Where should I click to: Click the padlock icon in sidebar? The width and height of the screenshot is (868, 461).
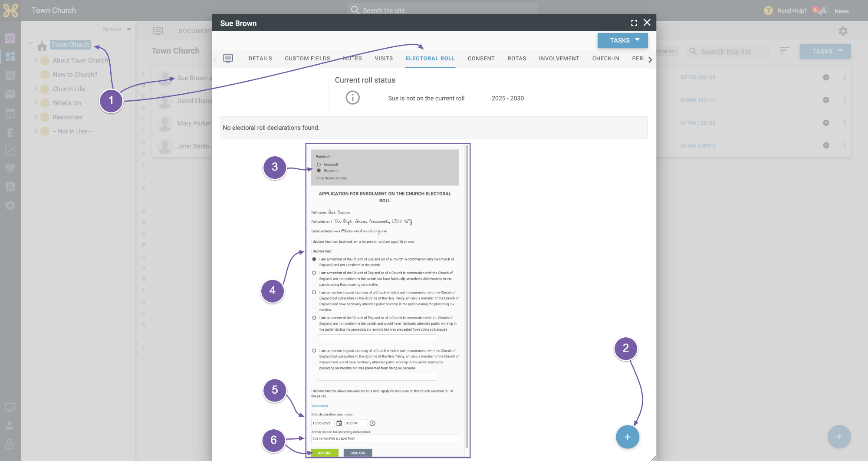click(x=10, y=444)
